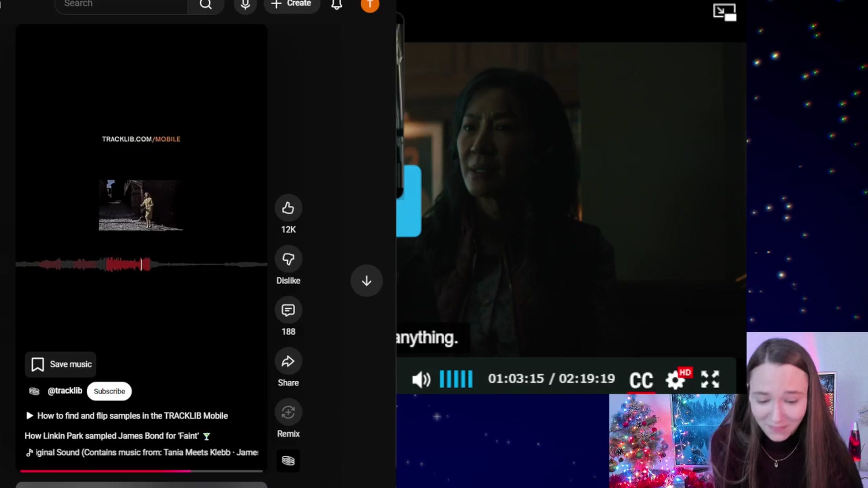Like the Short with 12K likes

coord(288,208)
